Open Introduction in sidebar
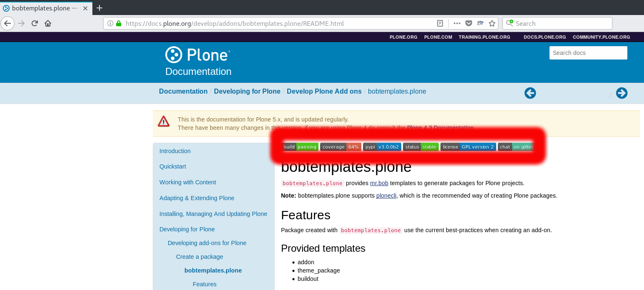Screen dimensions: 644x290 (175, 151)
